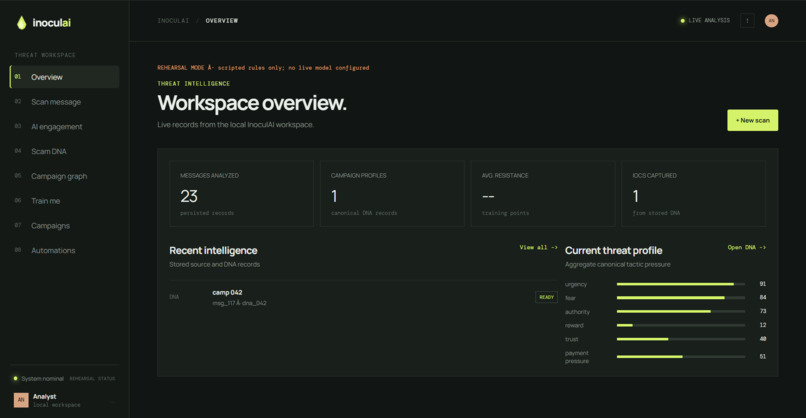Image resolution: width=806 pixels, height=418 pixels.
Task: Click the THREAT INTELLIGENCE label
Action: tap(194, 83)
